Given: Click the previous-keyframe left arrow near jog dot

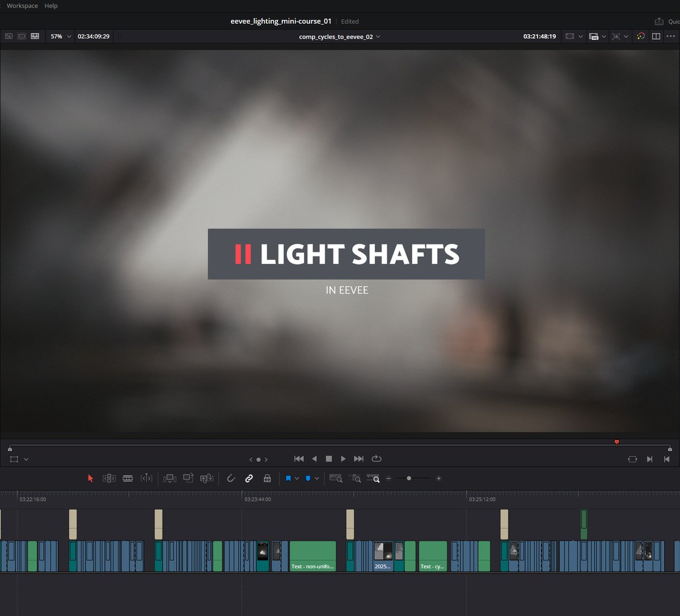Looking at the screenshot, I should pos(251,459).
